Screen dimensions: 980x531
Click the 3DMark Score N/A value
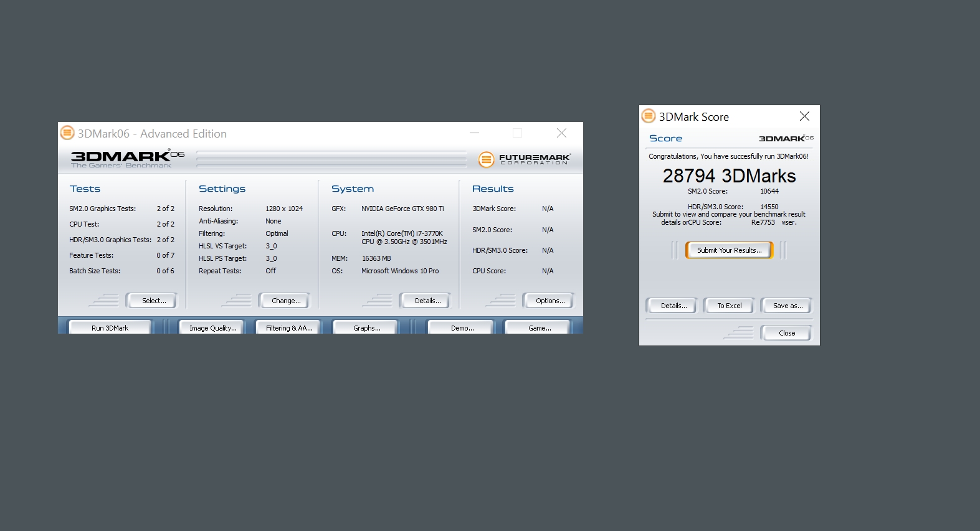point(548,209)
